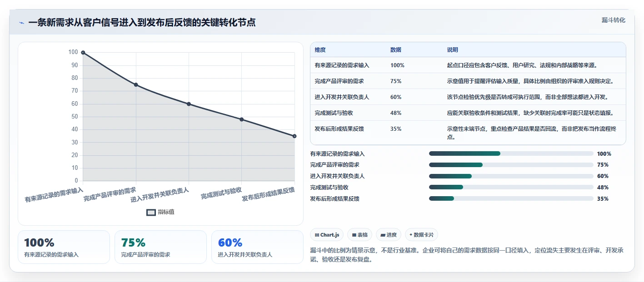Open the 75% 完成产品评审的需求 card

point(160,247)
